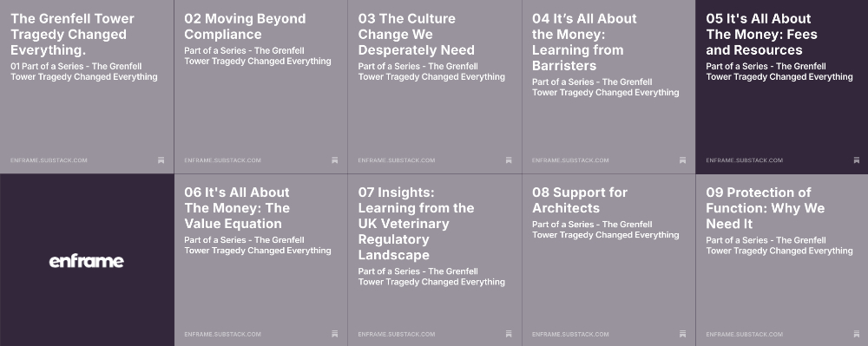Viewport: 868px width, 346px height.
Task: Open "The Grenfell Tower Tragedy Changed Everything." title
Action: point(73,35)
